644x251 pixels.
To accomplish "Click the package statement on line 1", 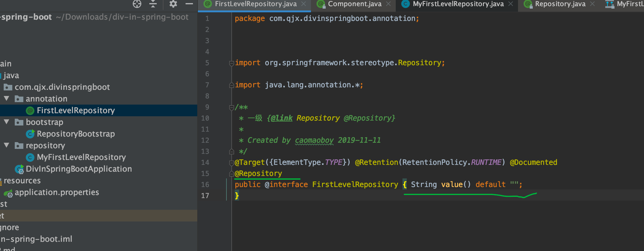I will click(327, 18).
